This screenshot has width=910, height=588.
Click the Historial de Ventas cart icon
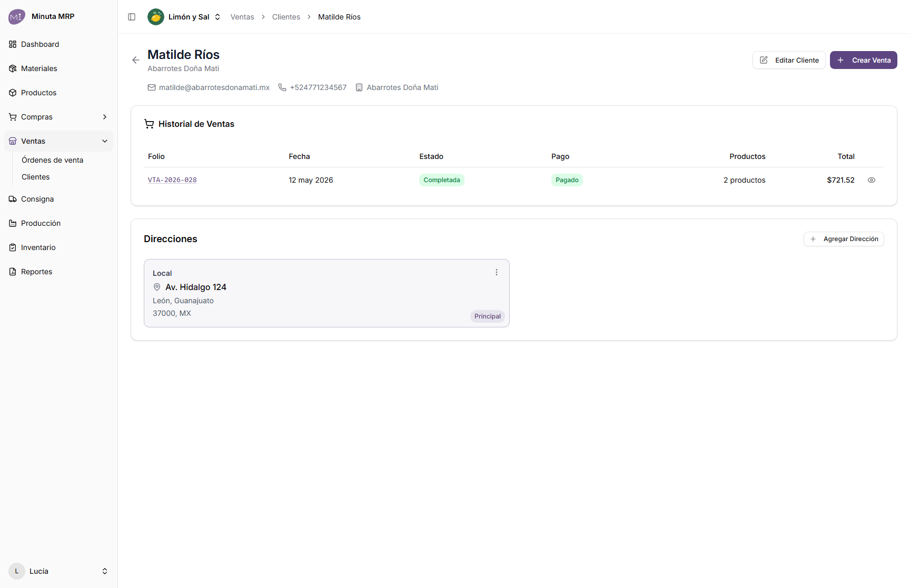tap(149, 124)
